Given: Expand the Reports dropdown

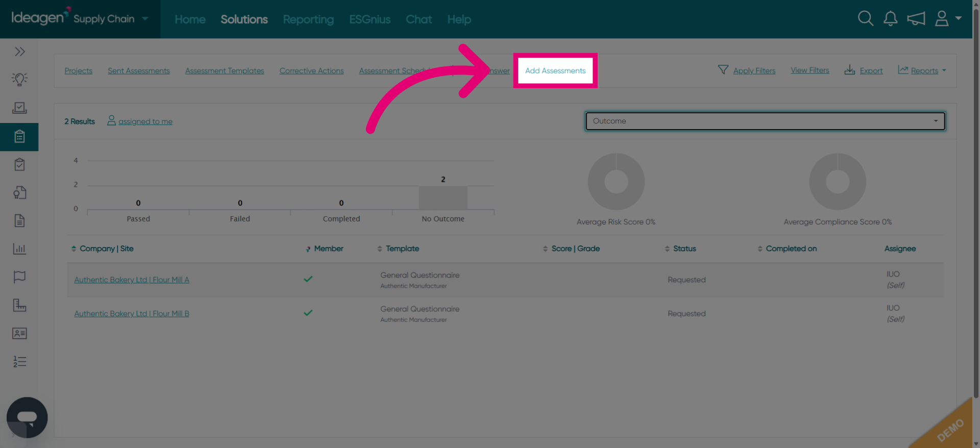Looking at the screenshot, I should click(x=922, y=70).
